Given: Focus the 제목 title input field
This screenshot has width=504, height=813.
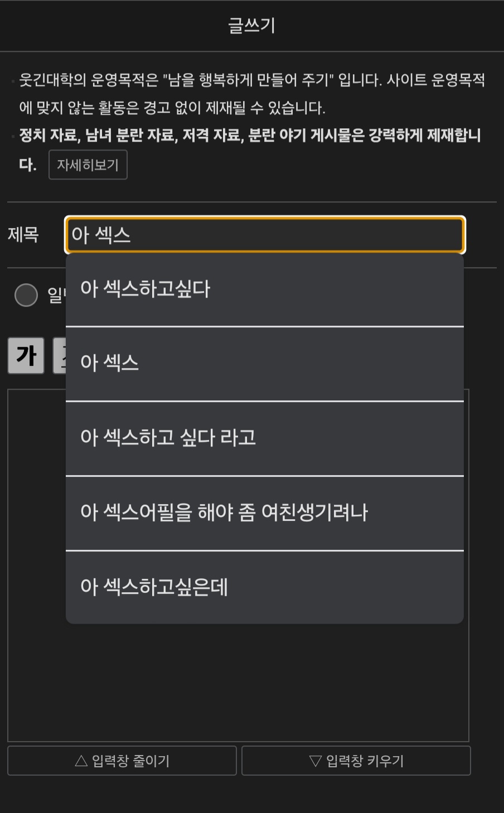Looking at the screenshot, I should (264, 235).
